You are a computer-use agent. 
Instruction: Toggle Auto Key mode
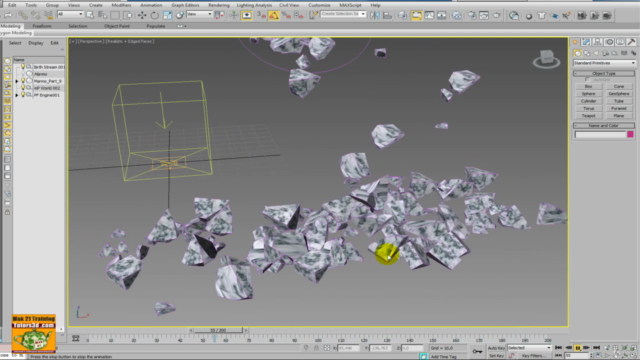pyautogui.click(x=496, y=348)
